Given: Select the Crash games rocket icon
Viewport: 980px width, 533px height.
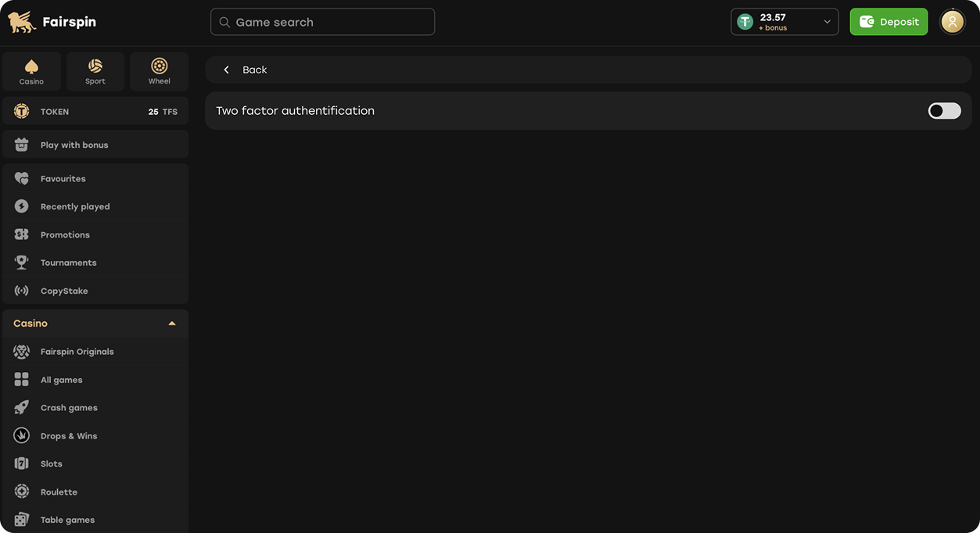Looking at the screenshot, I should (22, 408).
